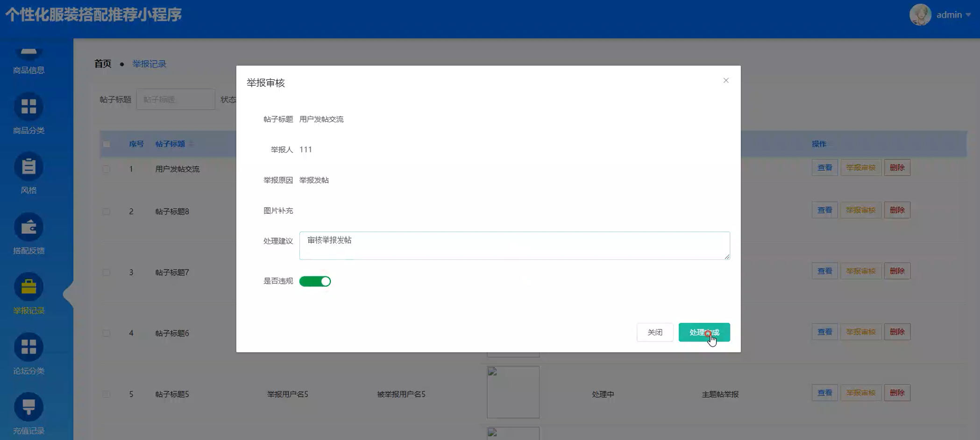The image size is (980, 440).
Task: Click 查看 for 帖子标题6 row
Action: click(824, 332)
